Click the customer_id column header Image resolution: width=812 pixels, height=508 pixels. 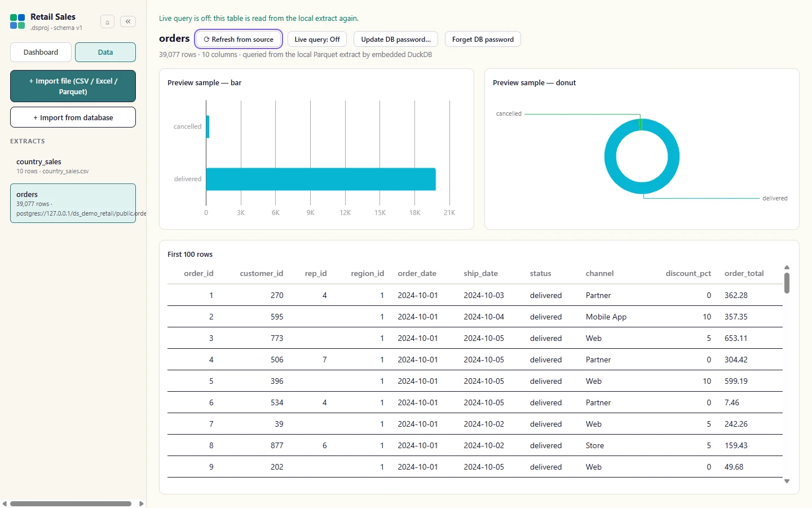(262, 273)
